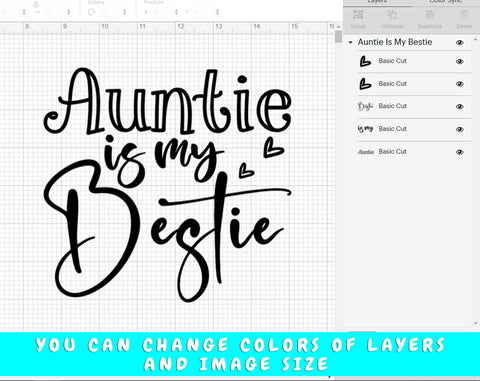Click the width stepper arrows left of H
480x381 pixels.
24,12
